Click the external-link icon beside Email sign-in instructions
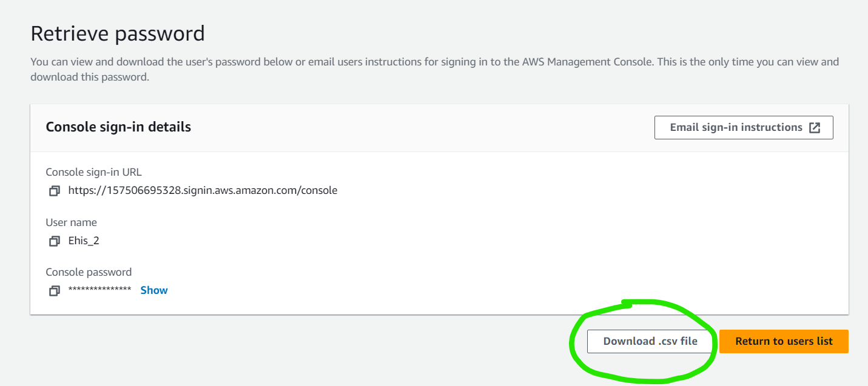 tap(815, 128)
